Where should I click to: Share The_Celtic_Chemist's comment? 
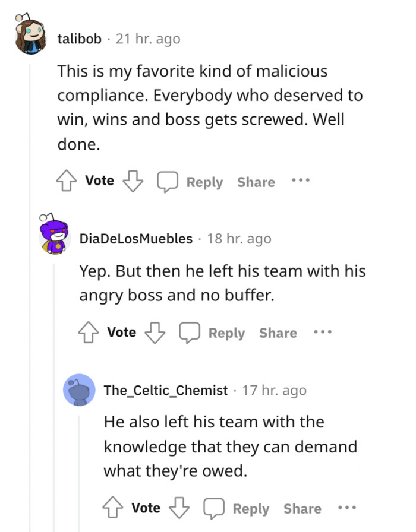302,509
